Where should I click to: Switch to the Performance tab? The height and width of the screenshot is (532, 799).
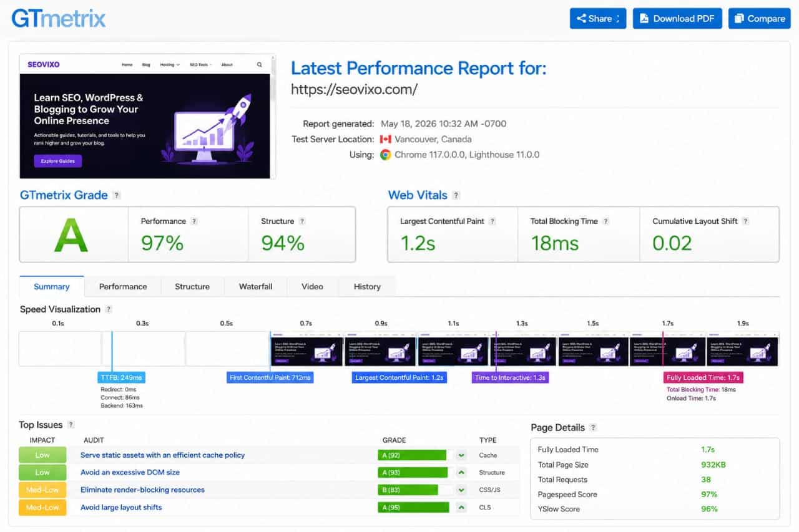point(123,286)
